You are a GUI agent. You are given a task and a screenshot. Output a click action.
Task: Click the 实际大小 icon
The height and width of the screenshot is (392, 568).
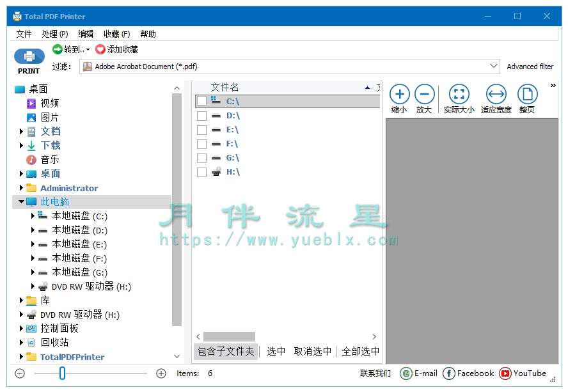pyautogui.click(x=459, y=94)
